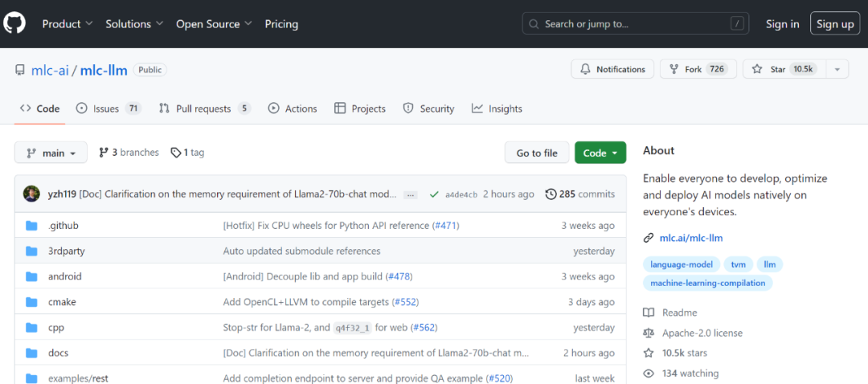The width and height of the screenshot is (868, 384).
Task: Open the main branch selector
Action: pyautogui.click(x=51, y=153)
